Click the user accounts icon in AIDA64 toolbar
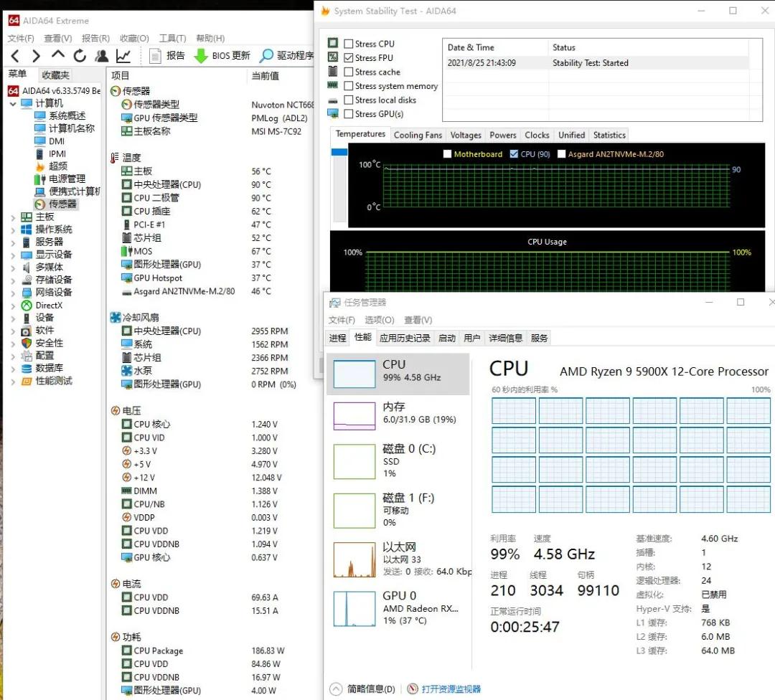Image resolution: width=775 pixels, height=700 pixels. click(x=100, y=55)
